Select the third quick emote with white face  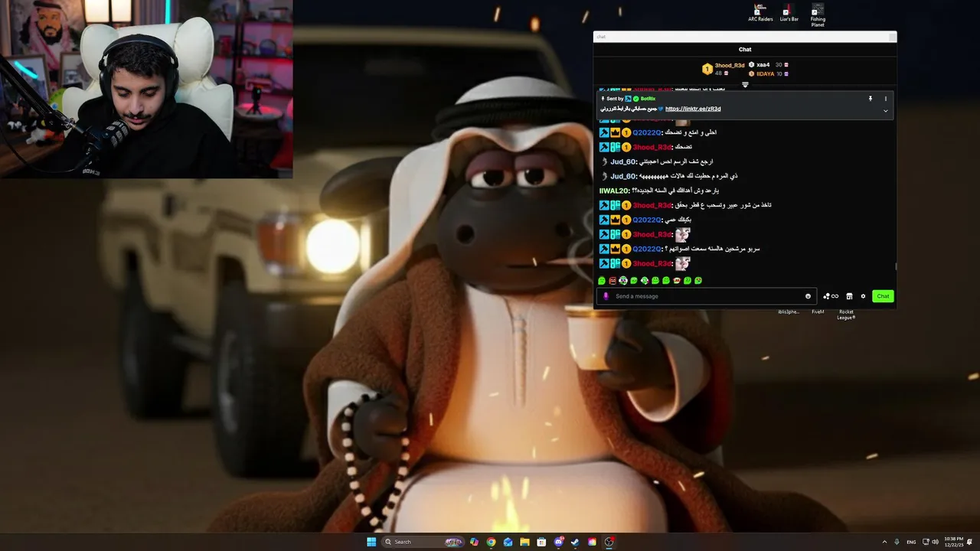pyautogui.click(x=623, y=281)
